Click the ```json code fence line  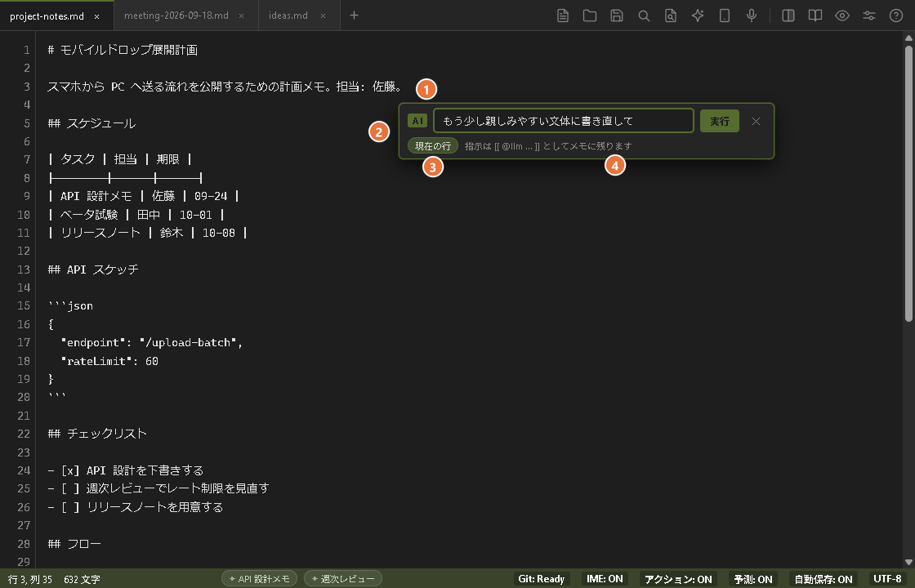[70, 305]
